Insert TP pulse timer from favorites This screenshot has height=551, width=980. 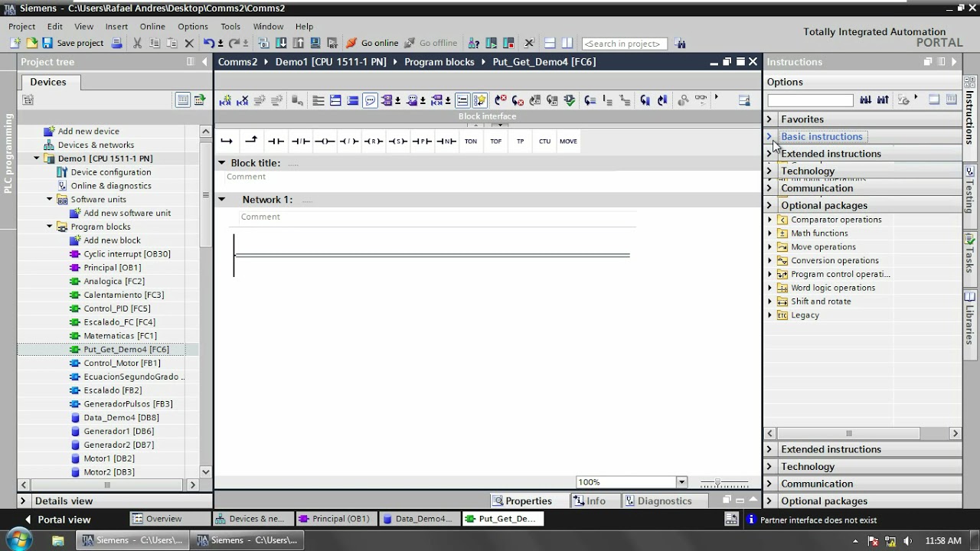(521, 142)
